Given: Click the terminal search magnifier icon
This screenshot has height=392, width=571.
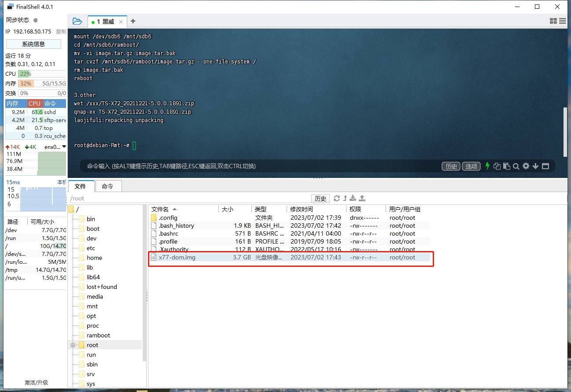Looking at the screenshot, I should coord(516,166).
